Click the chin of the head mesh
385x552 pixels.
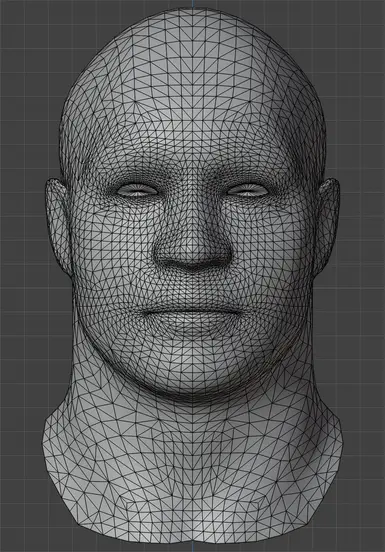coord(192,373)
